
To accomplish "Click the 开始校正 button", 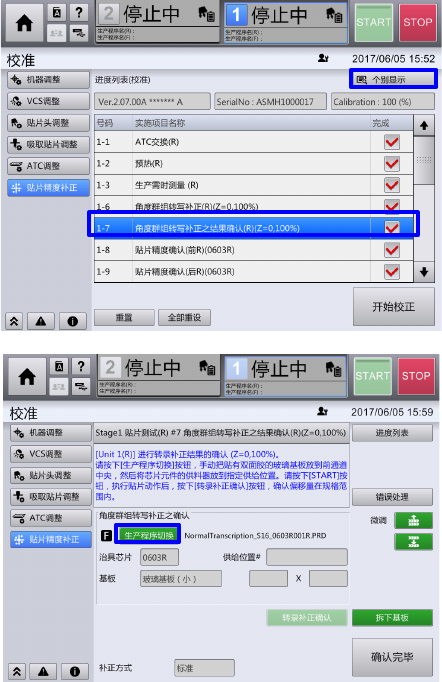I will click(x=394, y=307).
